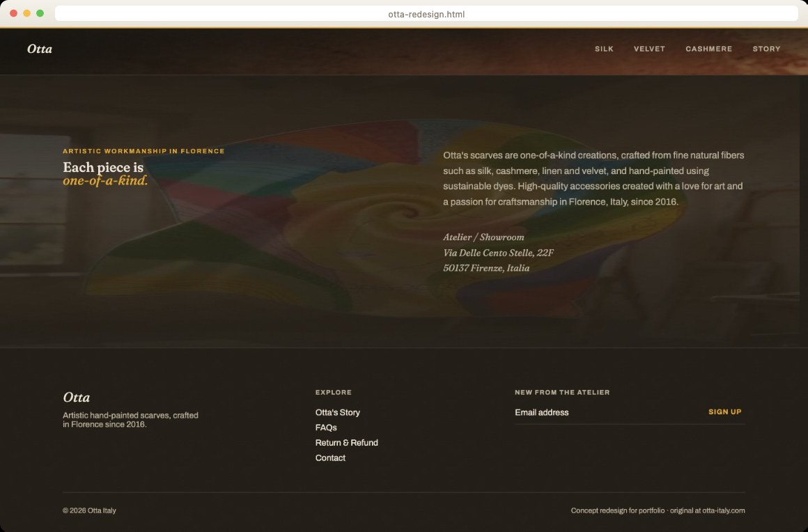808x532 pixels.
Task: Click the 'New from the atelier' heading
Action: 562,393
